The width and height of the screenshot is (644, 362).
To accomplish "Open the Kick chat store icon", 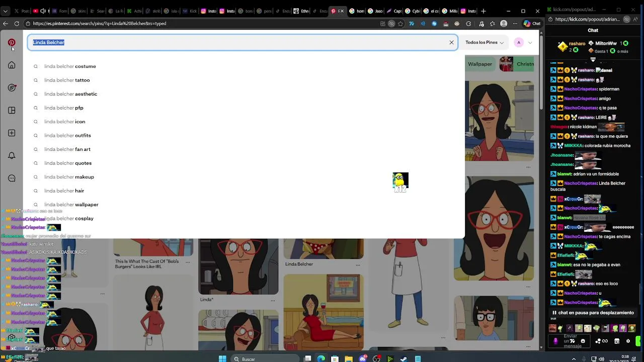I will click(x=617, y=341).
